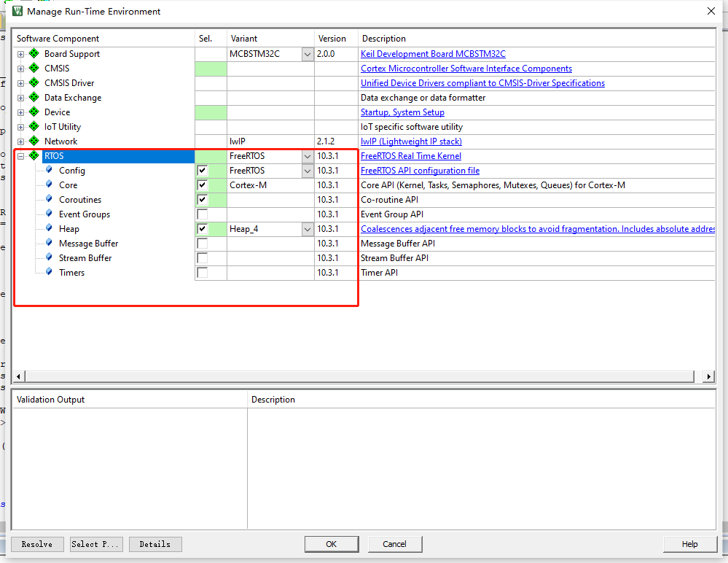Open Help for Run-Time Environment
Image resolution: width=728 pixels, height=563 pixels.
click(x=690, y=544)
